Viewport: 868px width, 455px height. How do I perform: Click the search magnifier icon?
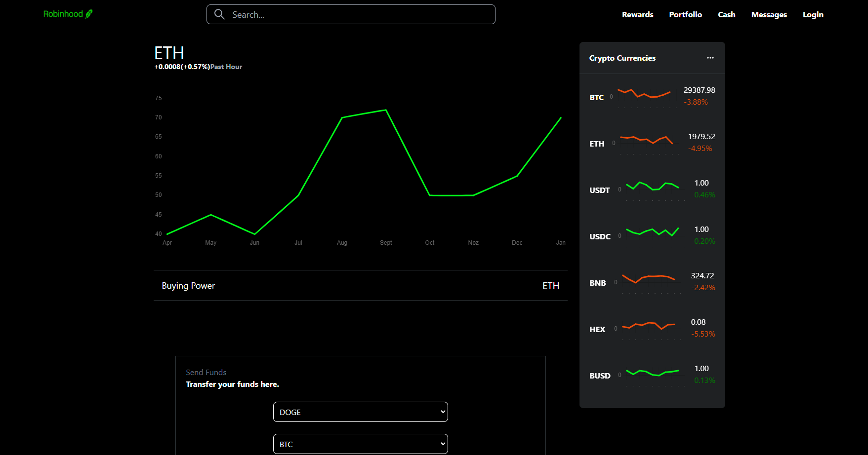point(219,14)
